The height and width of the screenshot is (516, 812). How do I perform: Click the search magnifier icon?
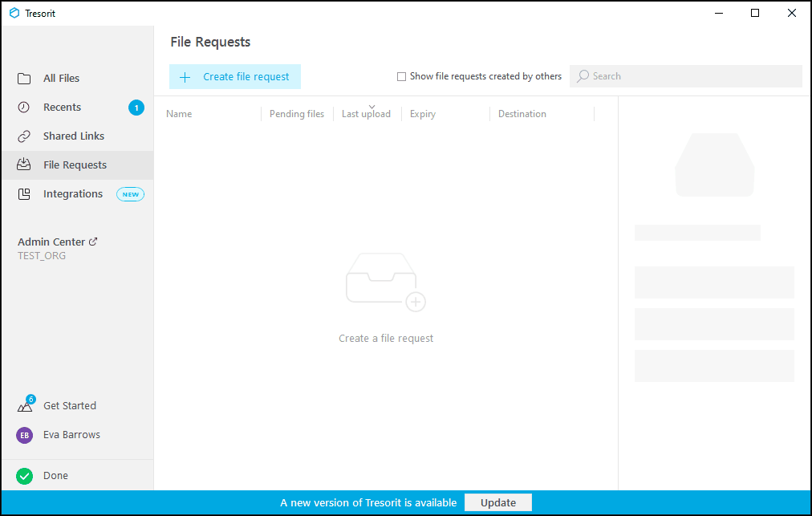point(583,76)
